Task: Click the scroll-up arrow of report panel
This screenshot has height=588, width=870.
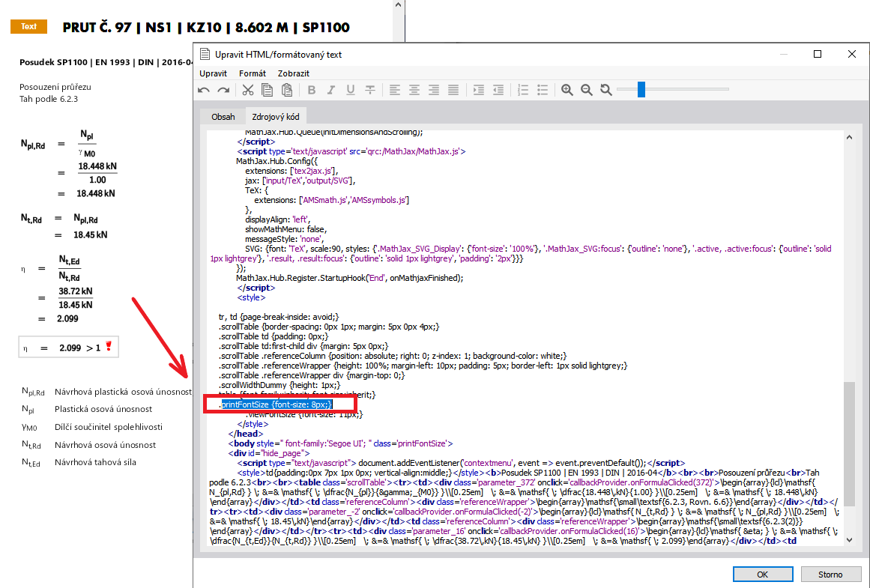Action: tap(398, 5)
